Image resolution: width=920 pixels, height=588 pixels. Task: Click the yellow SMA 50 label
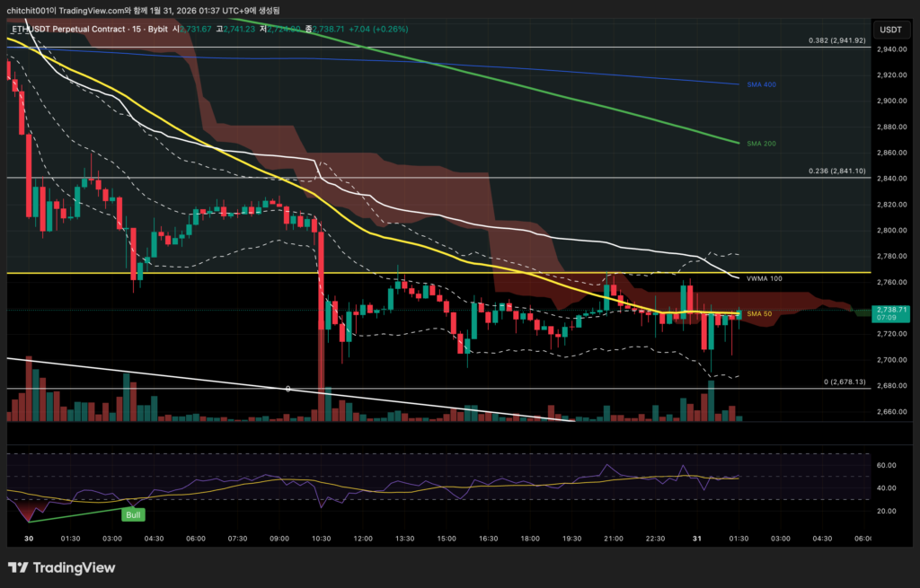(x=759, y=313)
